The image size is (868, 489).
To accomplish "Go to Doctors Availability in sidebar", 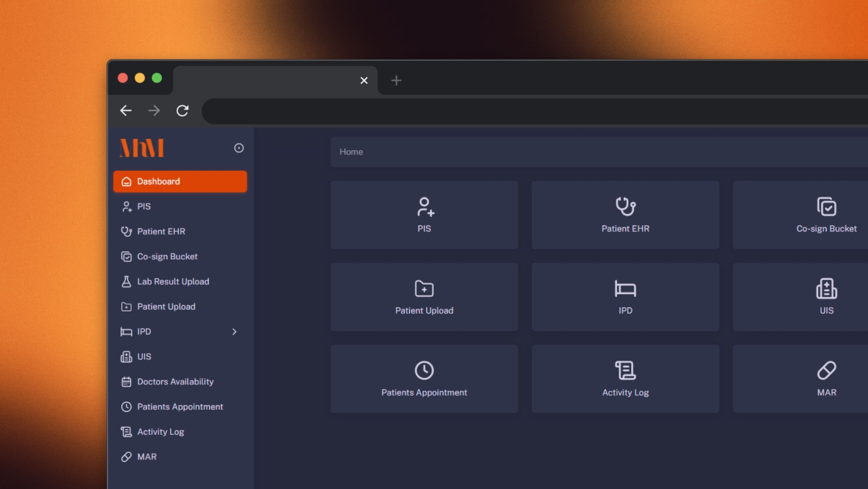I will point(175,382).
